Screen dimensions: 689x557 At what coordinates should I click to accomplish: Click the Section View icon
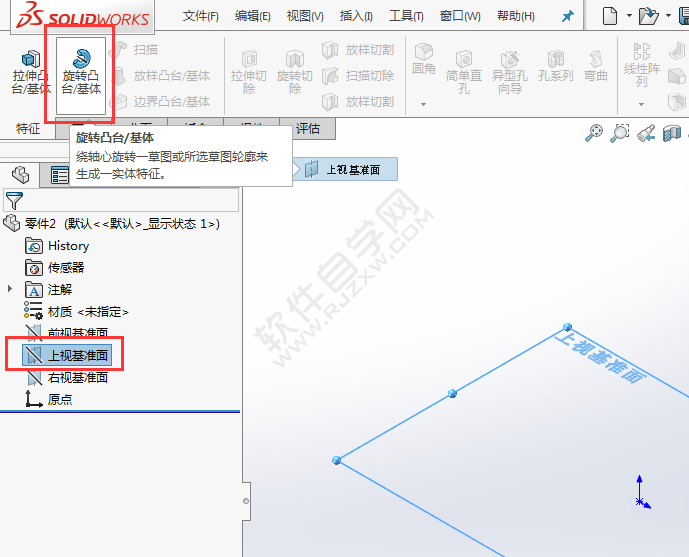point(672,133)
